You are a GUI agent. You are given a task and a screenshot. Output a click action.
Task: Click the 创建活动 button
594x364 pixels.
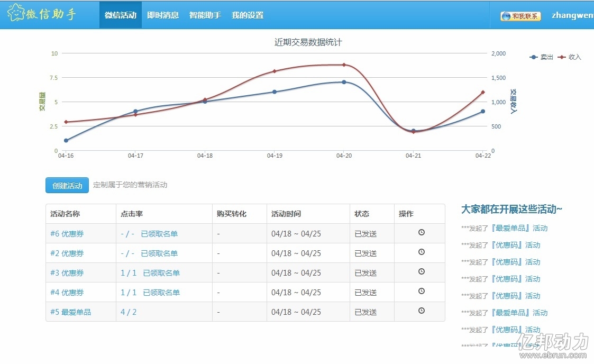pos(67,185)
